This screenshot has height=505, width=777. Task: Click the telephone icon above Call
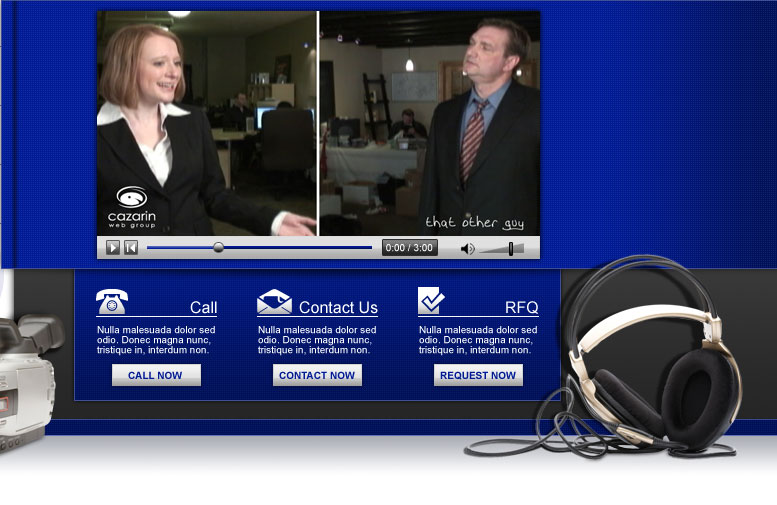(x=111, y=302)
